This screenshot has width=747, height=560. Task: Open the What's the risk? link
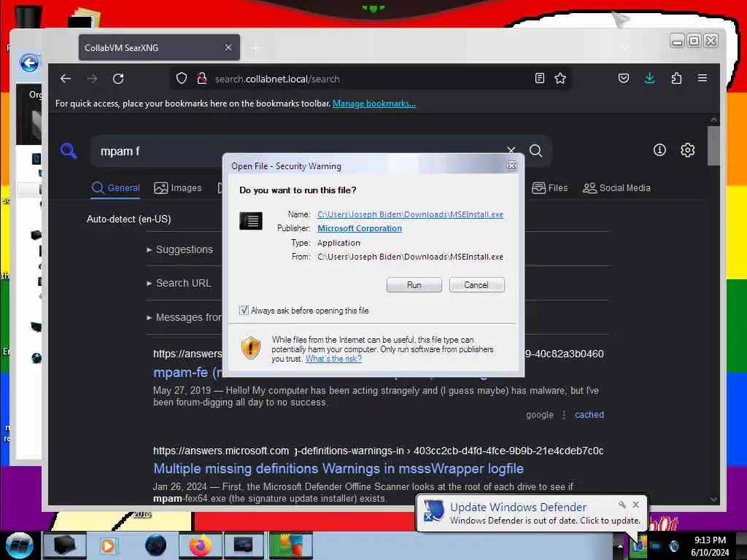(333, 359)
